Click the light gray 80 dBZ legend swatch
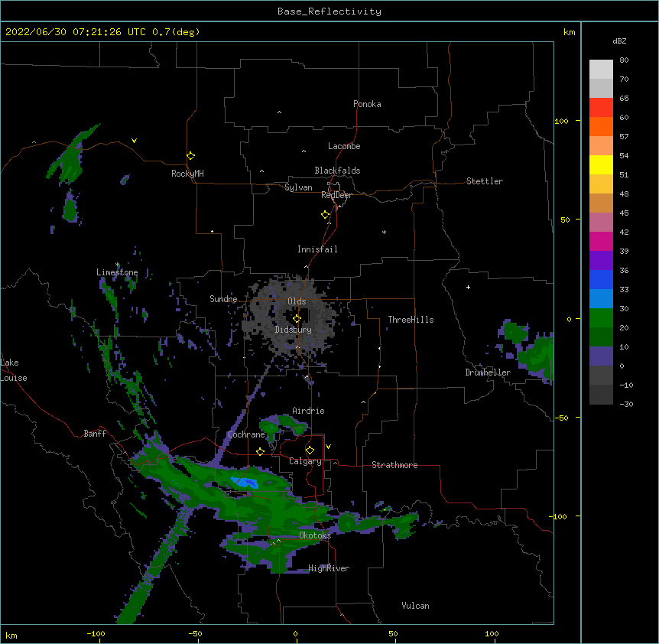 [601, 70]
